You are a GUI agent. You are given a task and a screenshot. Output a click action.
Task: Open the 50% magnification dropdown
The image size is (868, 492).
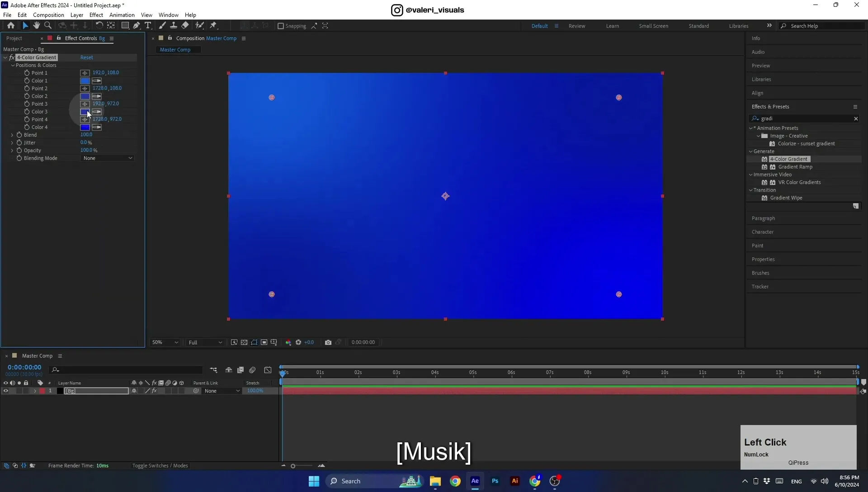click(x=165, y=342)
